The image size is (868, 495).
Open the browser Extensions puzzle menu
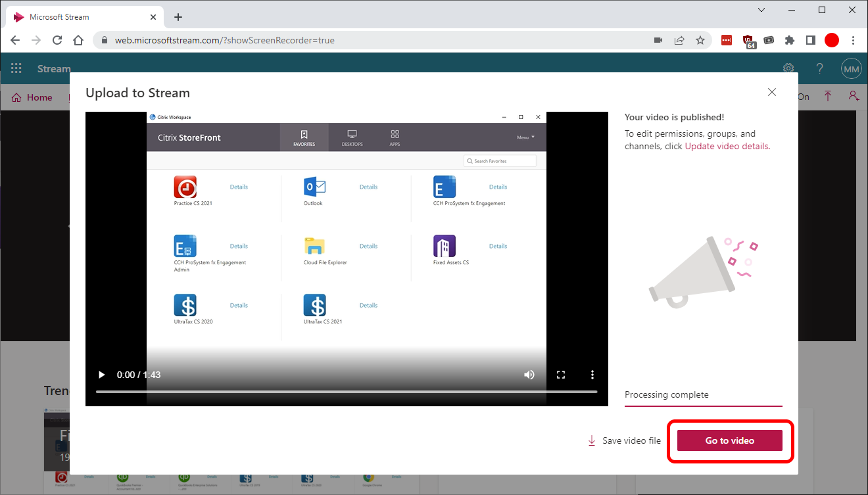pos(790,40)
